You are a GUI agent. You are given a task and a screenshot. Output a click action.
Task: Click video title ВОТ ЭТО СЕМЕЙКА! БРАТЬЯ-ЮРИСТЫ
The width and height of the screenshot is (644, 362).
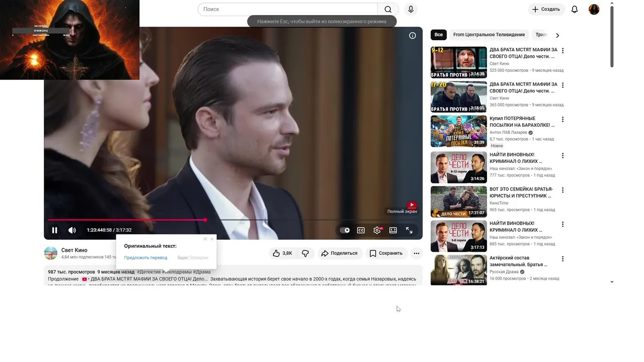tap(521, 193)
